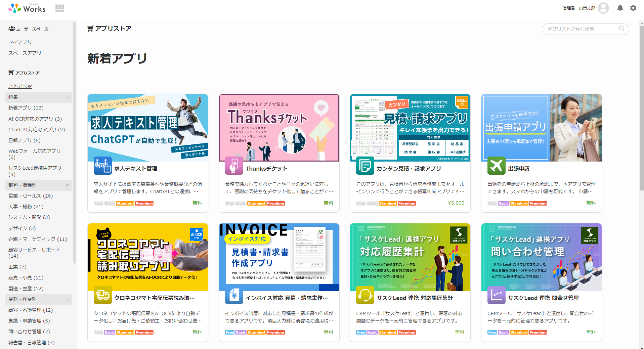The width and height of the screenshot is (644, 349).
Task: Open マイアプリ in the sidebar
Action: 20,42
